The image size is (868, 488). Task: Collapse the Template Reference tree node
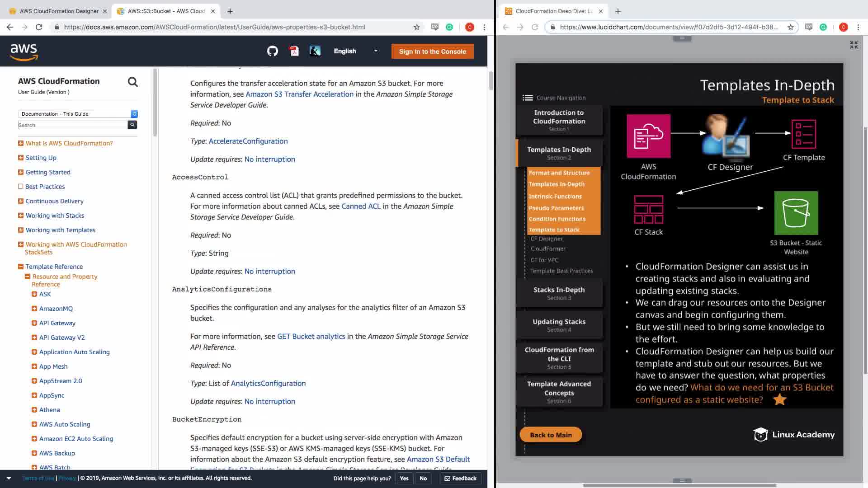20,267
